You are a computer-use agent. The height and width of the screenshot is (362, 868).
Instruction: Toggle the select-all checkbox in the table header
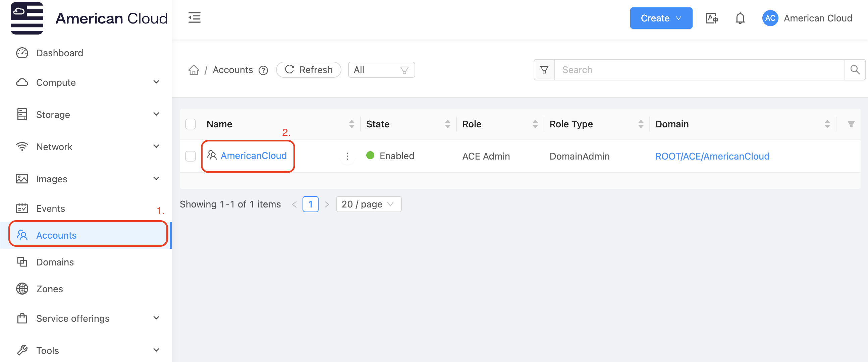coord(191,124)
